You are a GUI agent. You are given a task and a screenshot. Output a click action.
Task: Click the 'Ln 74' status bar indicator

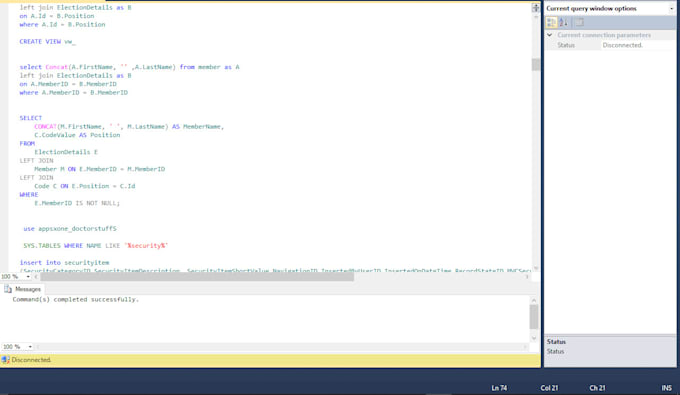tap(499, 388)
